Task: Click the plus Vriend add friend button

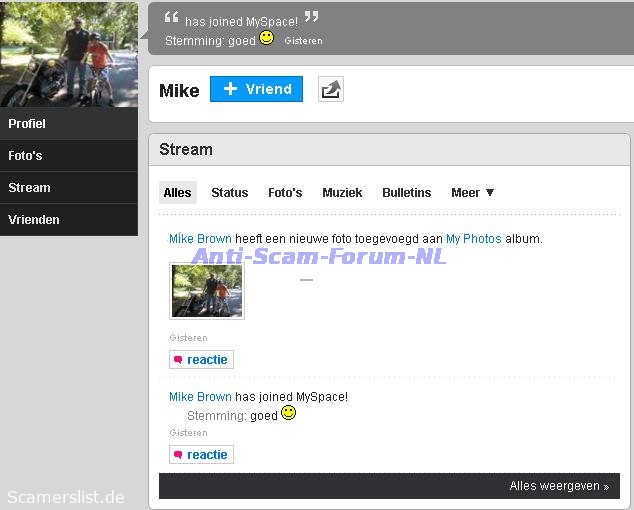Action: 256,89
